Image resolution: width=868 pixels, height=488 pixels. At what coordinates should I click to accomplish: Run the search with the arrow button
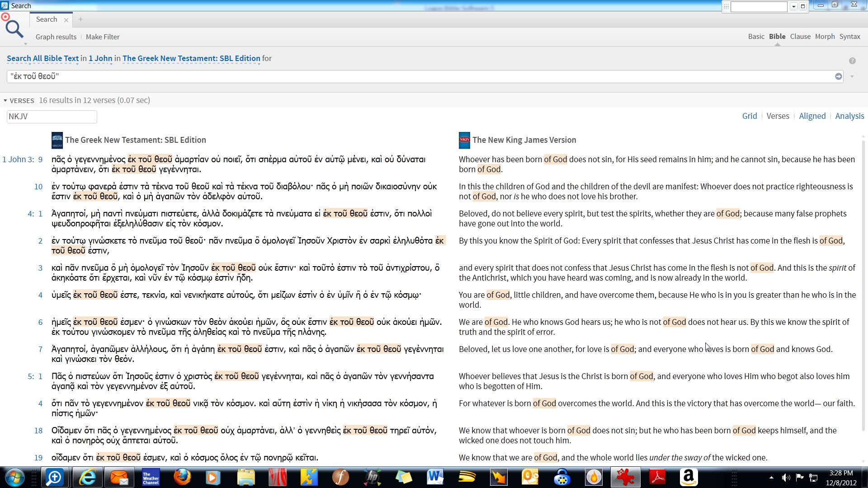838,76
